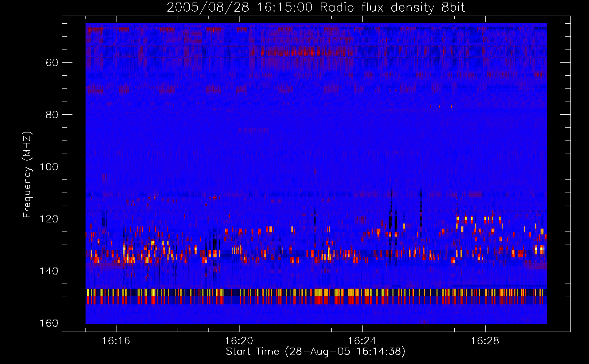Click the 140 frequency tick label
Viewport: 589px width, 364px height.
49,271
